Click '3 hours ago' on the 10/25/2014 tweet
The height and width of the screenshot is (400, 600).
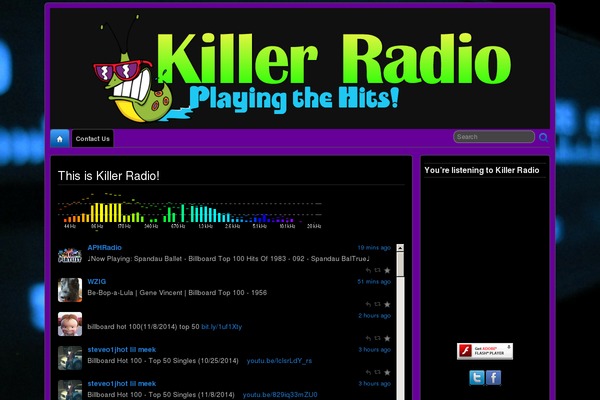375,349
